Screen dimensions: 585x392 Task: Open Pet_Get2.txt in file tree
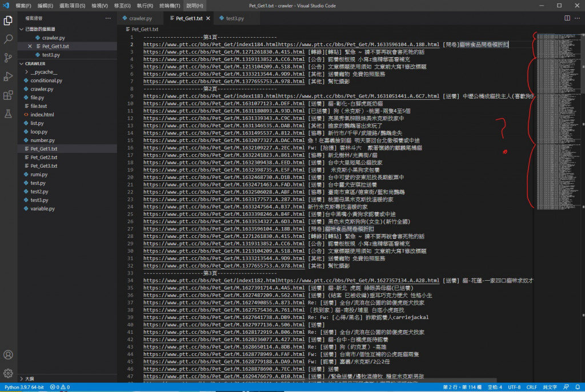point(43,157)
